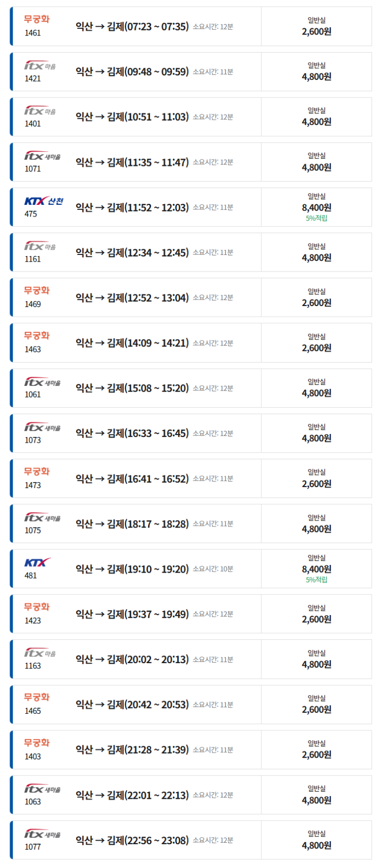
Task: Click the ITX 새마을 logo for train 1077
Action: 42,834
